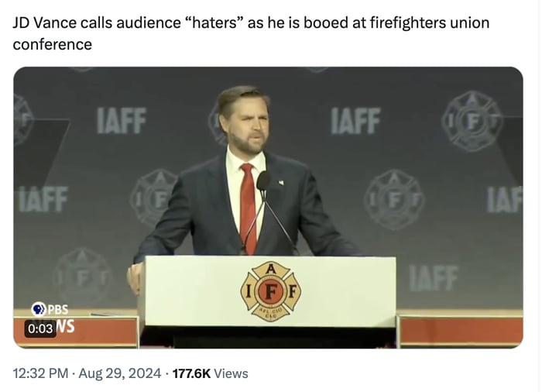Viewport: 542px width, 392px height.
Task: Click the 0:03 video duration badge
Action: 40,328
